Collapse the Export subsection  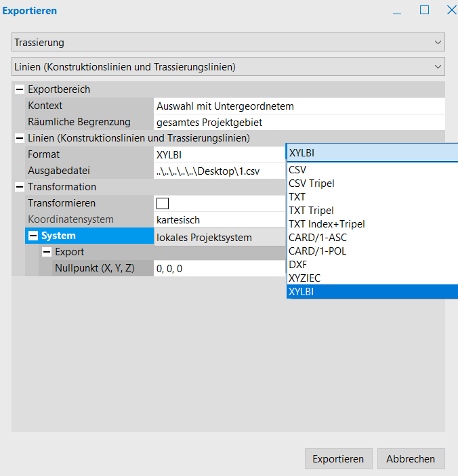47,252
